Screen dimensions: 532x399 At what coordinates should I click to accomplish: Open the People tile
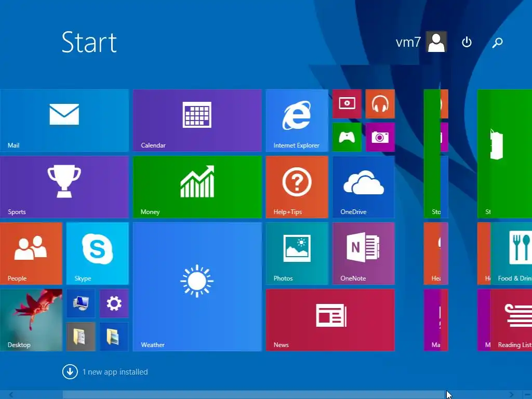(x=31, y=254)
